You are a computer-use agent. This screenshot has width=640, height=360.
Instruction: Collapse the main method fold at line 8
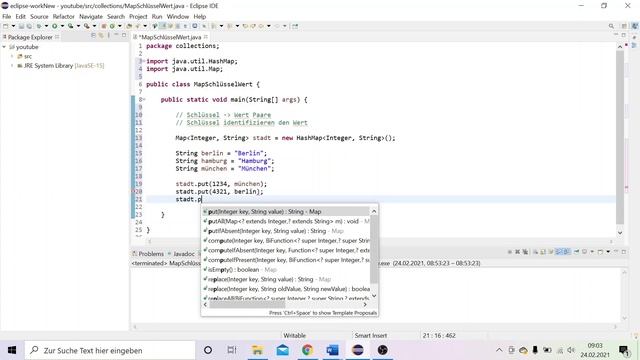pyautogui.click(x=144, y=99)
